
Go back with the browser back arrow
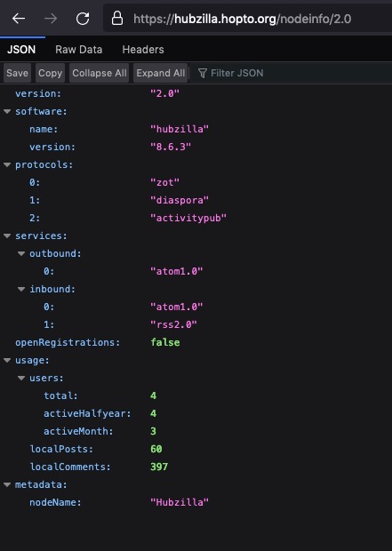(x=19, y=19)
